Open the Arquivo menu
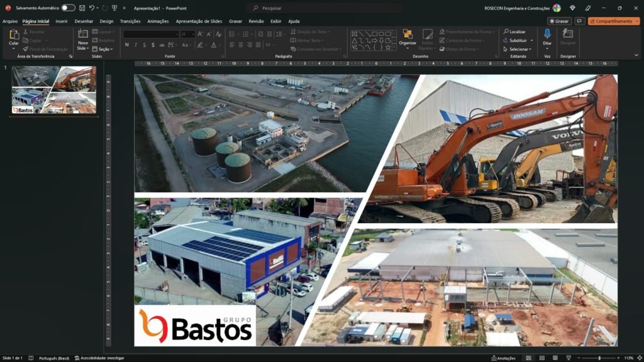Image resolution: width=644 pixels, height=362 pixels. 10,21
